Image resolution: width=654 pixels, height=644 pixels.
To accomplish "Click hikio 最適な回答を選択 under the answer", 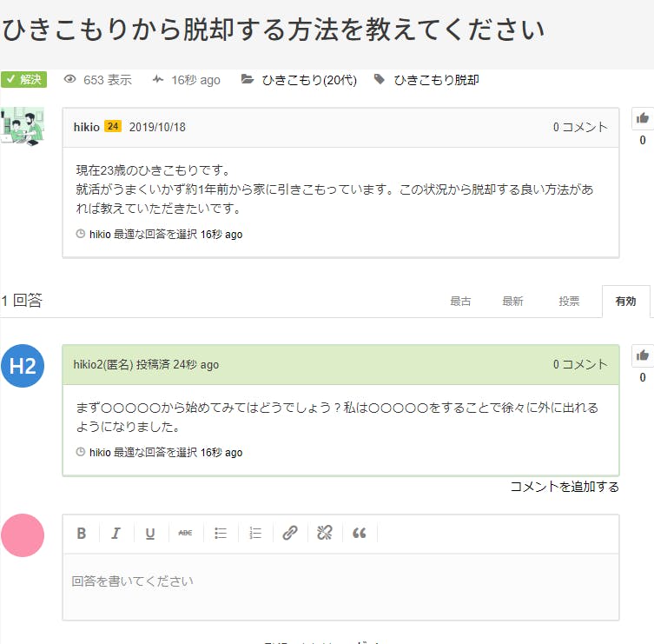I will (x=143, y=453).
